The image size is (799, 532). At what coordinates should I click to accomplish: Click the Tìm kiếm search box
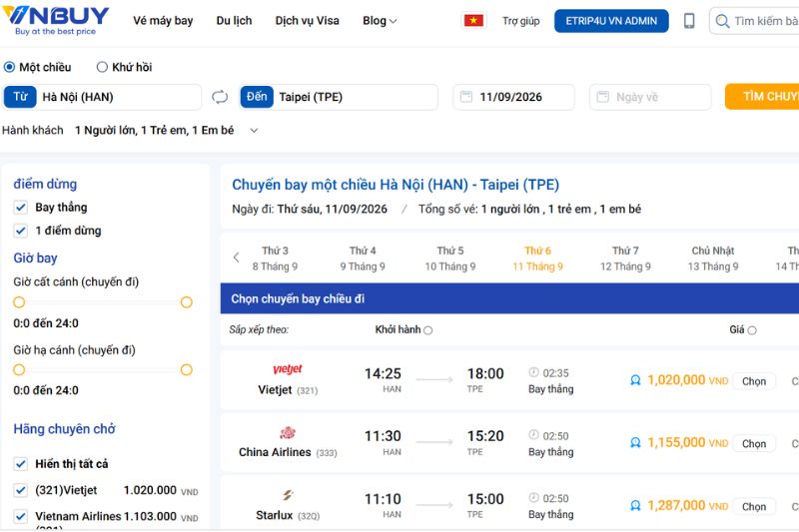[x=754, y=21]
